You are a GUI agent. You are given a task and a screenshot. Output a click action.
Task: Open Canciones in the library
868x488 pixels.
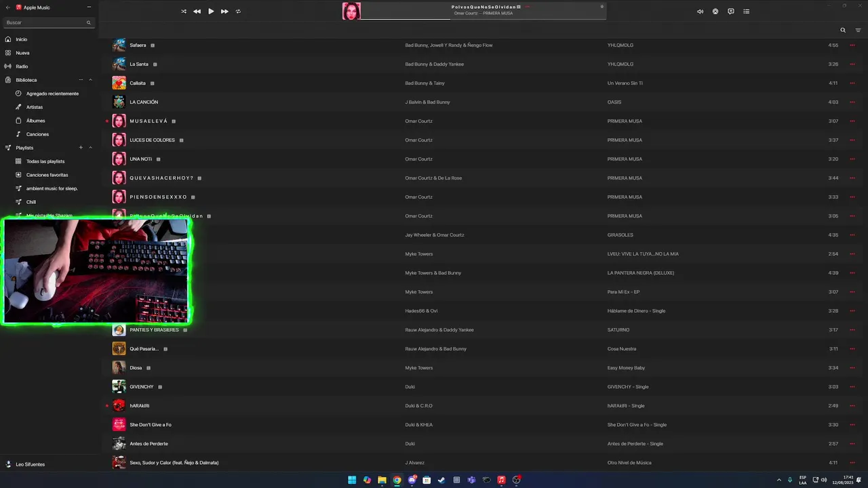37,134
